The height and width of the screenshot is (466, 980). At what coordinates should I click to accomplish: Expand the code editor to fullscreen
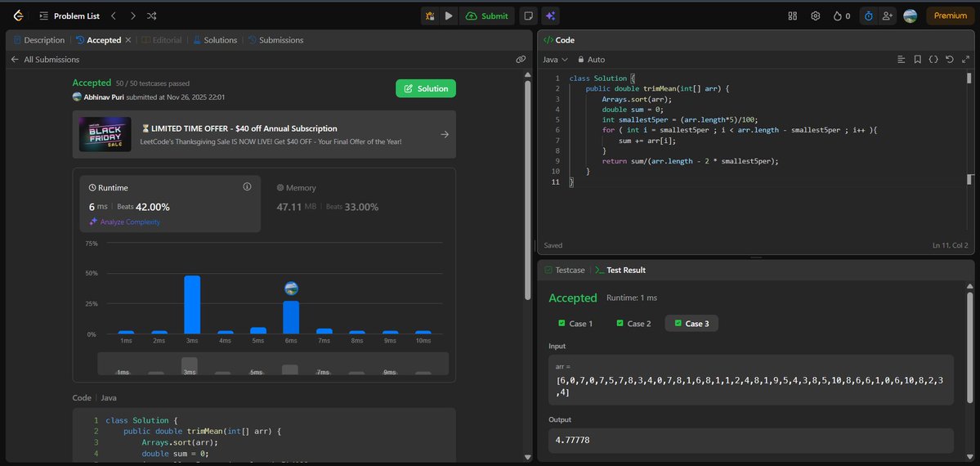point(965,60)
